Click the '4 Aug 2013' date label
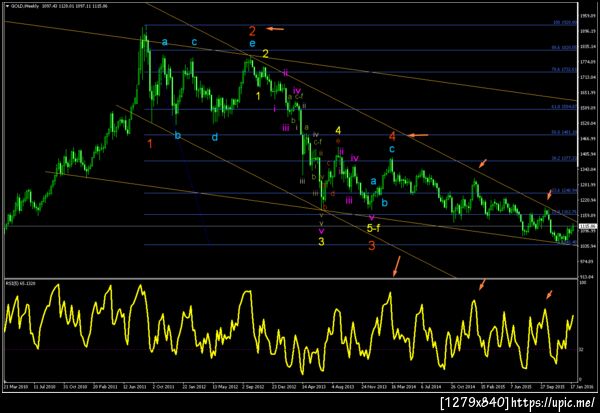Image resolution: width=600 pixels, height=413 pixels. (x=343, y=387)
